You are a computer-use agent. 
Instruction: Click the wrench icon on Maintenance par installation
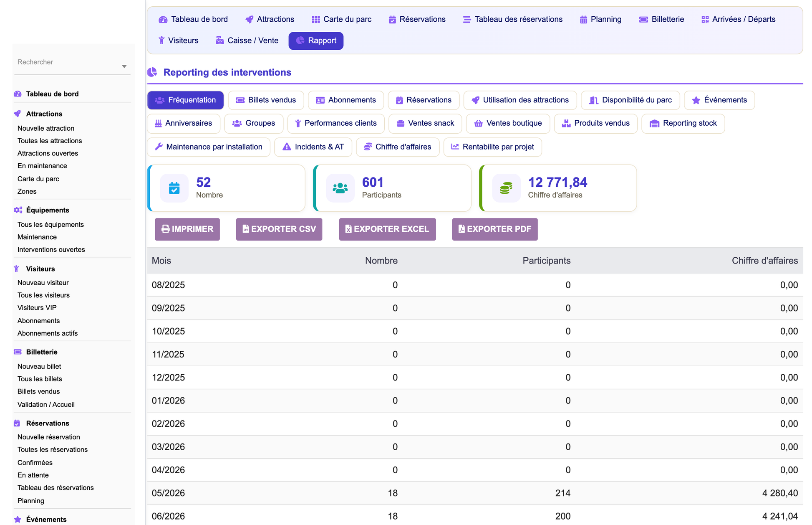click(x=159, y=147)
